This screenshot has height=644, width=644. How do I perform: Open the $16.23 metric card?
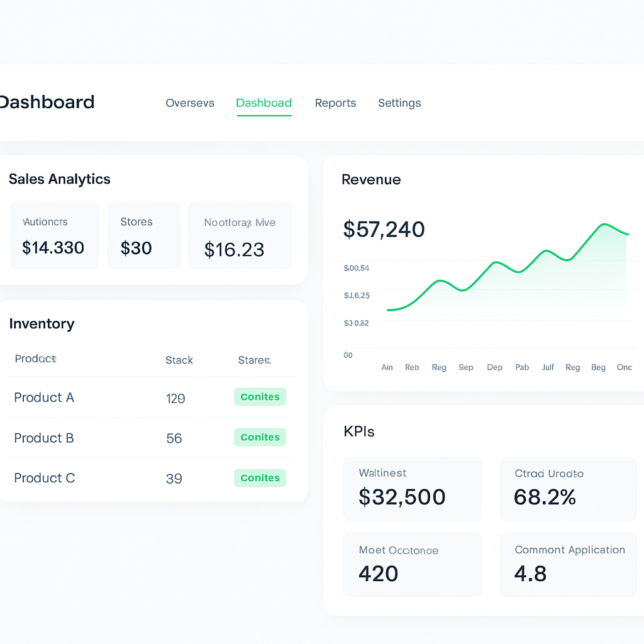240,235
